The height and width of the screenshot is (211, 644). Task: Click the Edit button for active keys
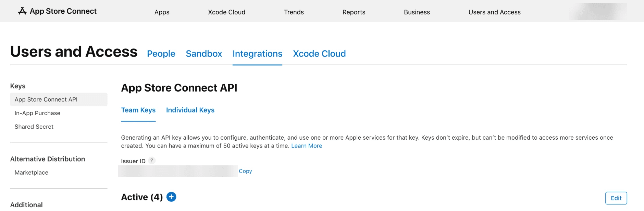(616, 198)
